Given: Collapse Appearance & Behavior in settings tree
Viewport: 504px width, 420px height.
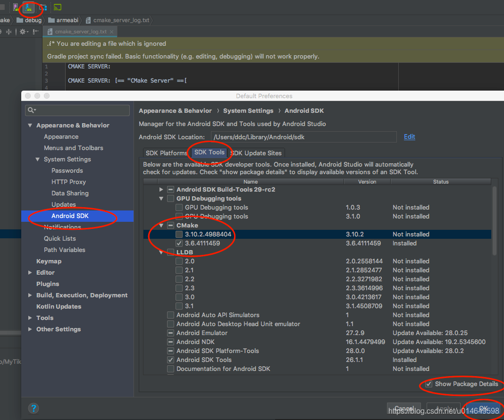Looking at the screenshot, I should 30,126.
